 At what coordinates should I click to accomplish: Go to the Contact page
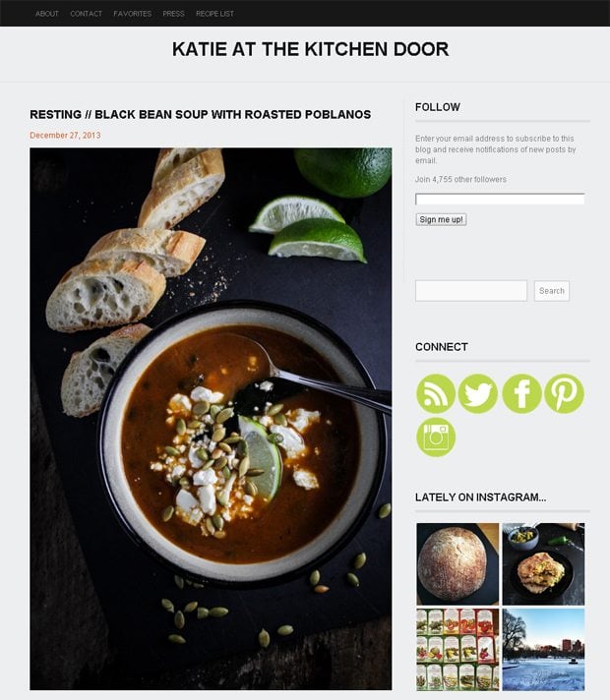click(87, 14)
